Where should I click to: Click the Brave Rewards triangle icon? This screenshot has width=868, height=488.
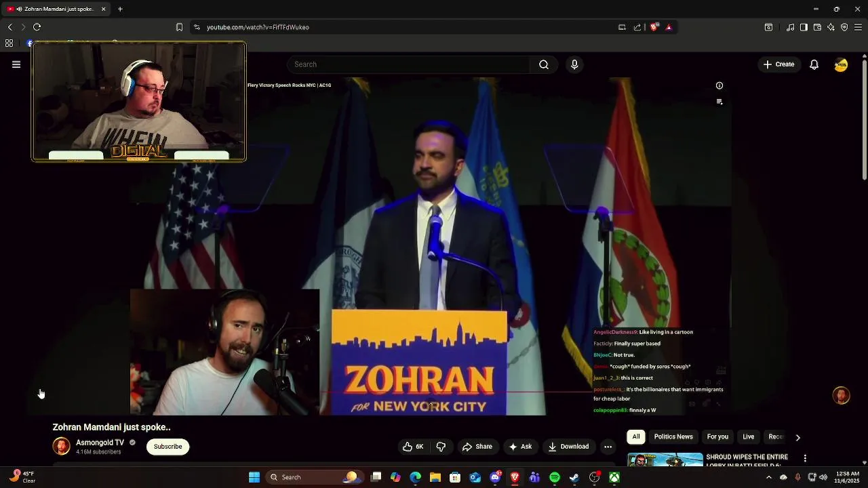pos(669,27)
